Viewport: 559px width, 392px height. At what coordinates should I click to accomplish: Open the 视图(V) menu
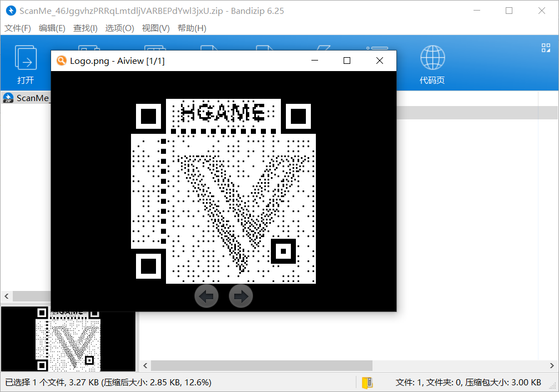pos(155,28)
